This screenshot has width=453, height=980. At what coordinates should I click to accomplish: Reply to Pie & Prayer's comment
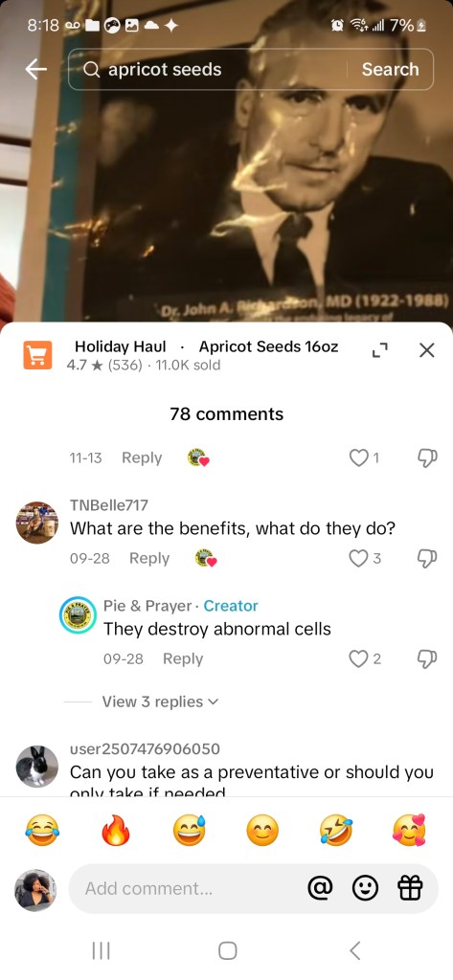coord(183,658)
